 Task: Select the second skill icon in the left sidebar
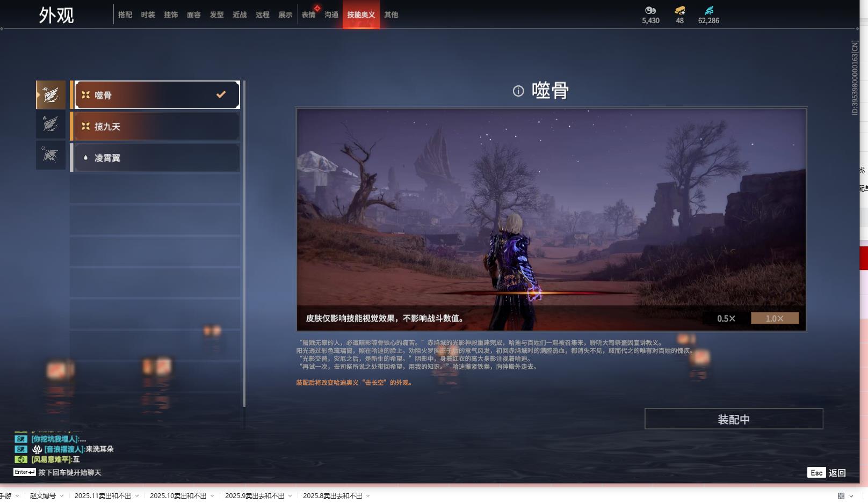tap(50, 125)
